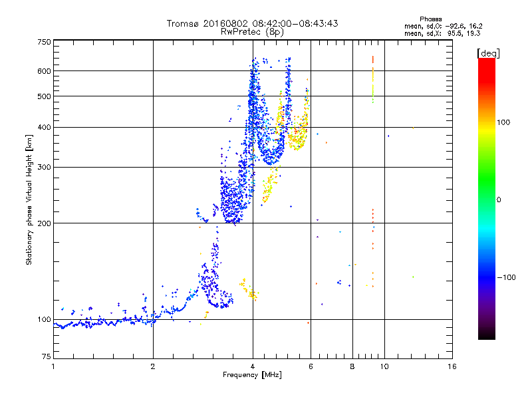The width and height of the screenshot is (532, 399).
Task: Click the x-axis '16' tick label
Action: pos(452,366)
